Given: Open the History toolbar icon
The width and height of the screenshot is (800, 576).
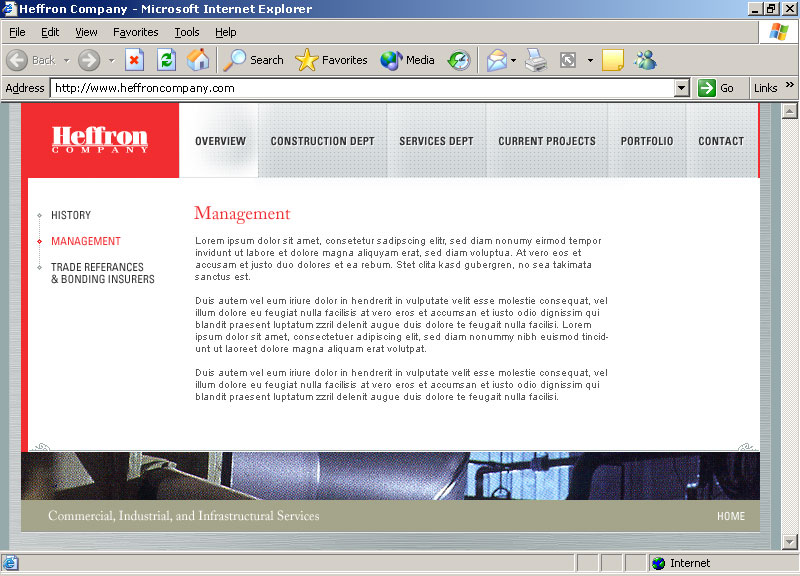Looking at the screenshot, I should pyautogui.click(x=459, y=60).
